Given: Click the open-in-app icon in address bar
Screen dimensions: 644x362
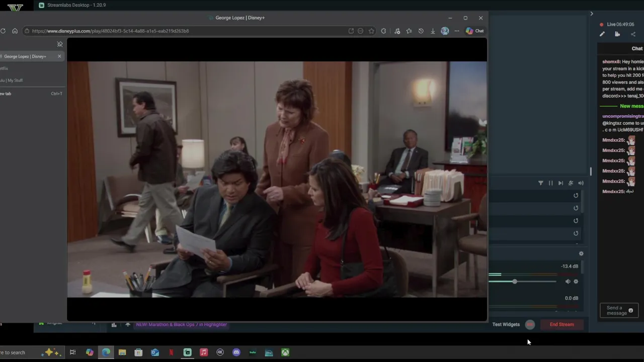Looking at the screenshot, I should 351,31.
